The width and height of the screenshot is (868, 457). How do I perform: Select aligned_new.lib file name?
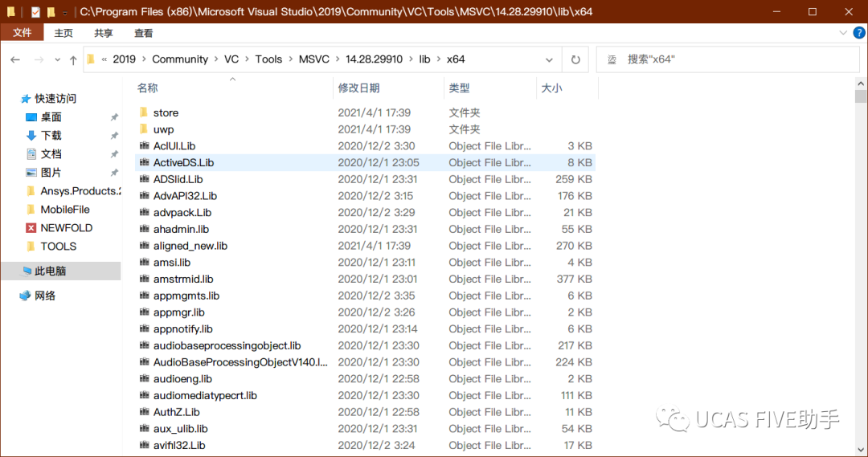190,246
